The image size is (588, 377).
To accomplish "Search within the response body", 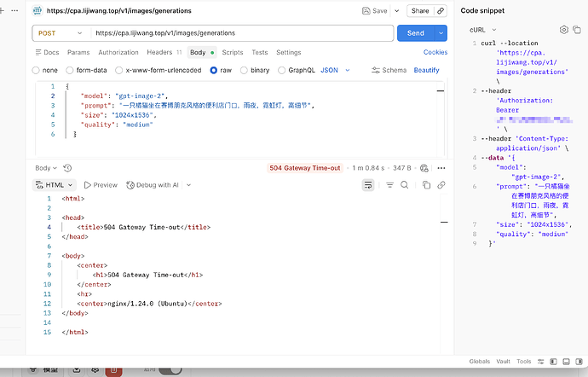I will (404, 185).
